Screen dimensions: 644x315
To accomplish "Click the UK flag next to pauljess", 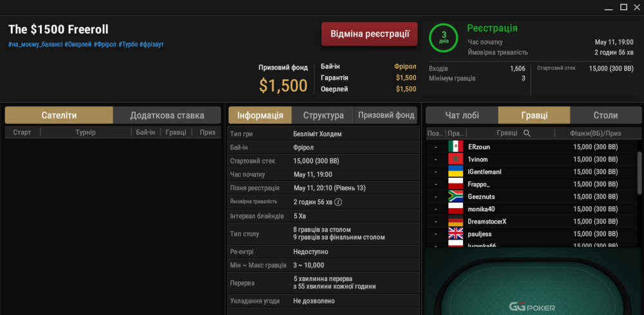I will pos(455,234).
